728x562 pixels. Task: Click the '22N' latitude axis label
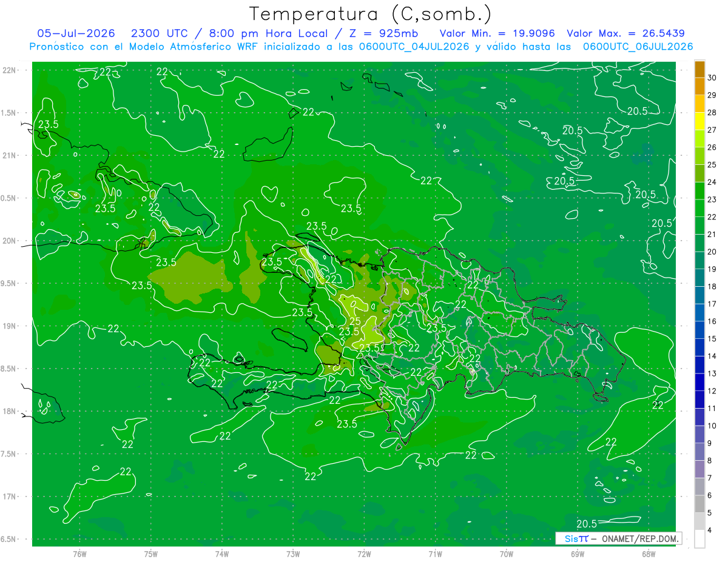(x=9, y=70)
